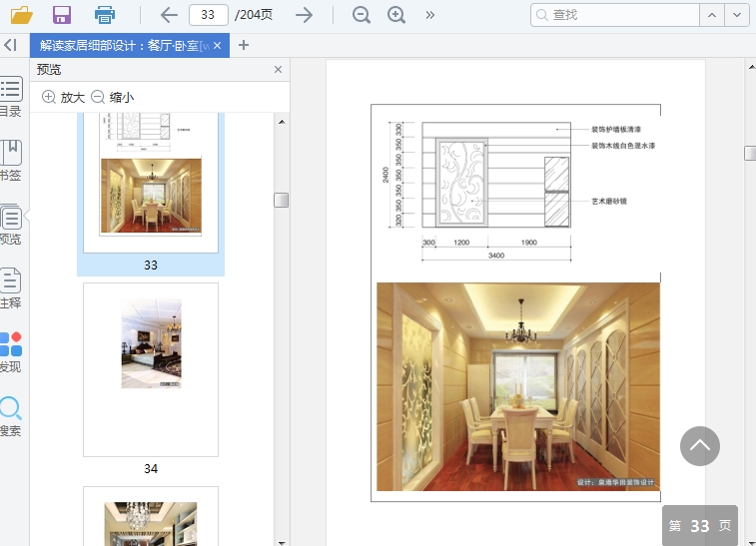
Task: Click the zoom in magnifier in toolbar
Action: pyautogui.click(x=396, y=15)
